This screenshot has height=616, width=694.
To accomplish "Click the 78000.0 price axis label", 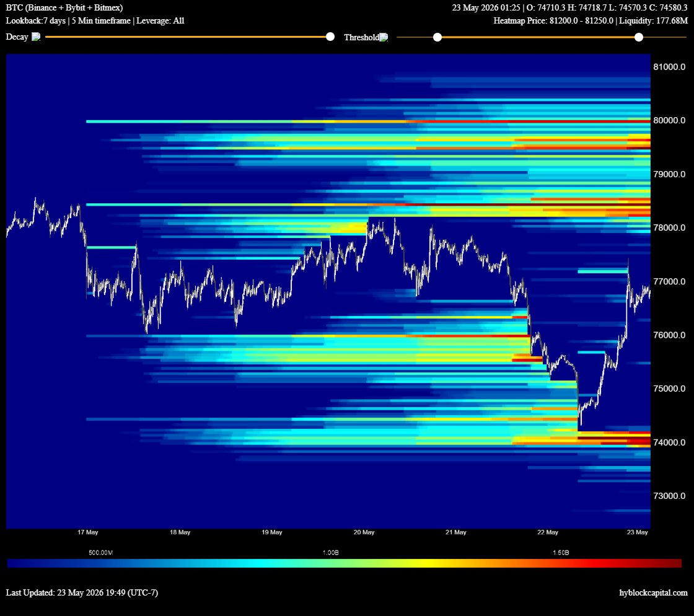I will 669,228.
